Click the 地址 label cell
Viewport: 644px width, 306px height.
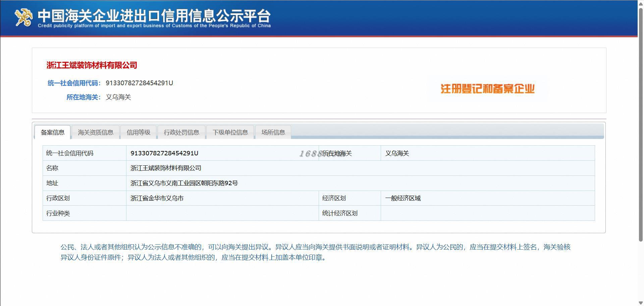coord(85,183)
